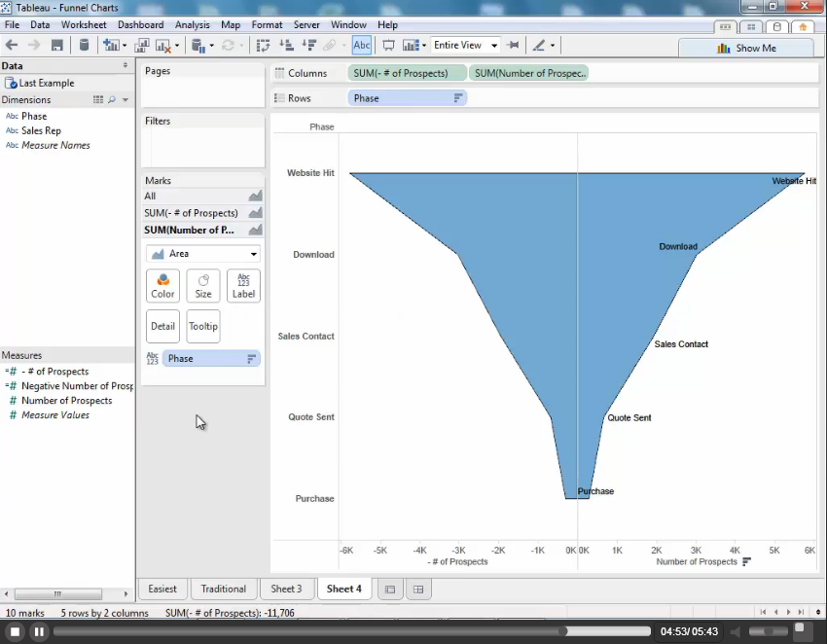
Task: Switch to the Traditional sheet tab
Action: coord(223,589)
